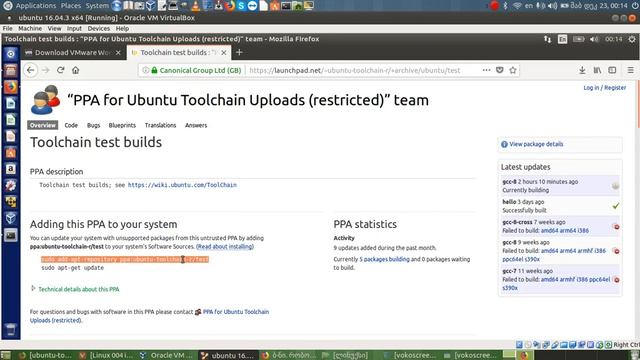Open Launchpad Code tab
Viewport: 640px width, 360px height.
coord(71,125)
